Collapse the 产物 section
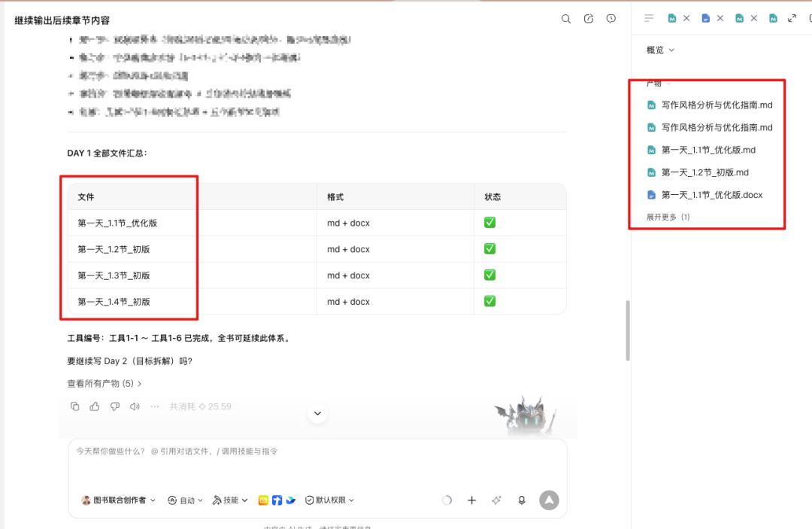This screenshot has width=812, height=529. tap(658, 84)
